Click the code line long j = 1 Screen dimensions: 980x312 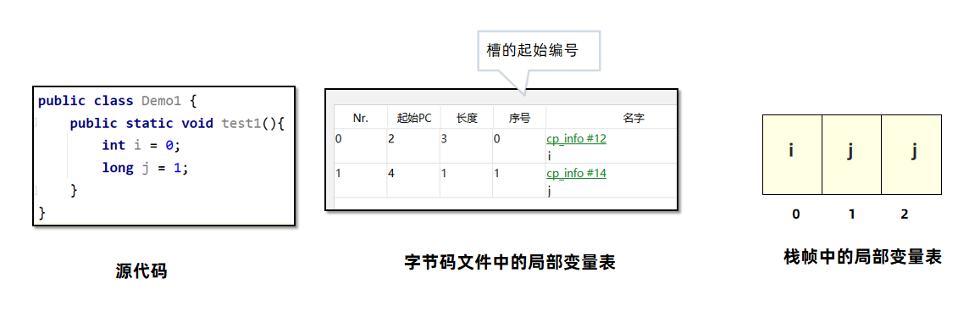coord(145,168)
